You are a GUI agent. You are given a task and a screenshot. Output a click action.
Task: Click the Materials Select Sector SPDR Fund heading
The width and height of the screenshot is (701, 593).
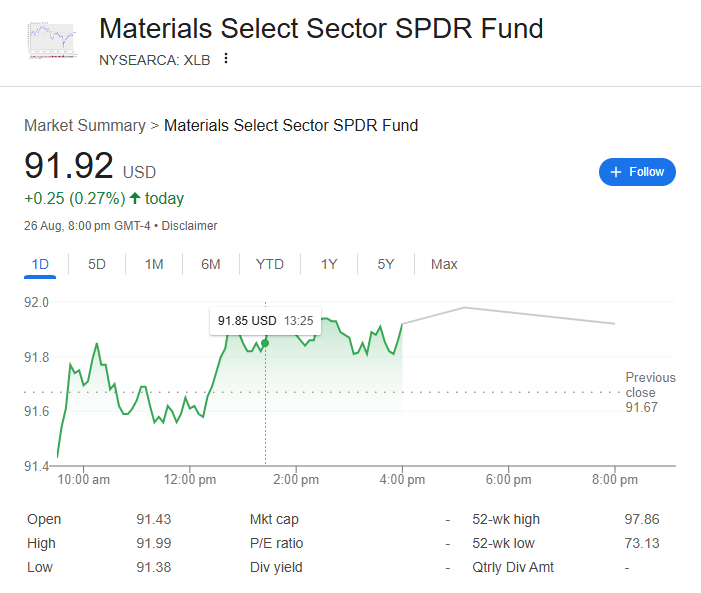(321, 29)
